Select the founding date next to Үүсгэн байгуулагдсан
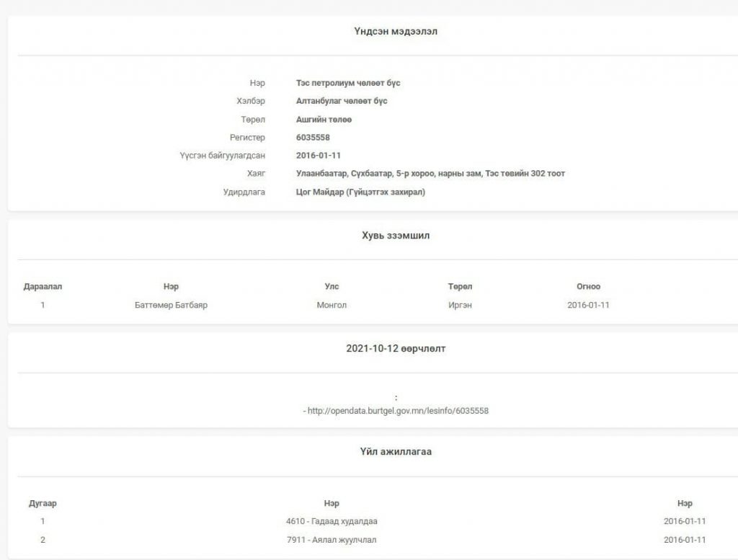This screenshot has width=738, height=560. (318, 156)
